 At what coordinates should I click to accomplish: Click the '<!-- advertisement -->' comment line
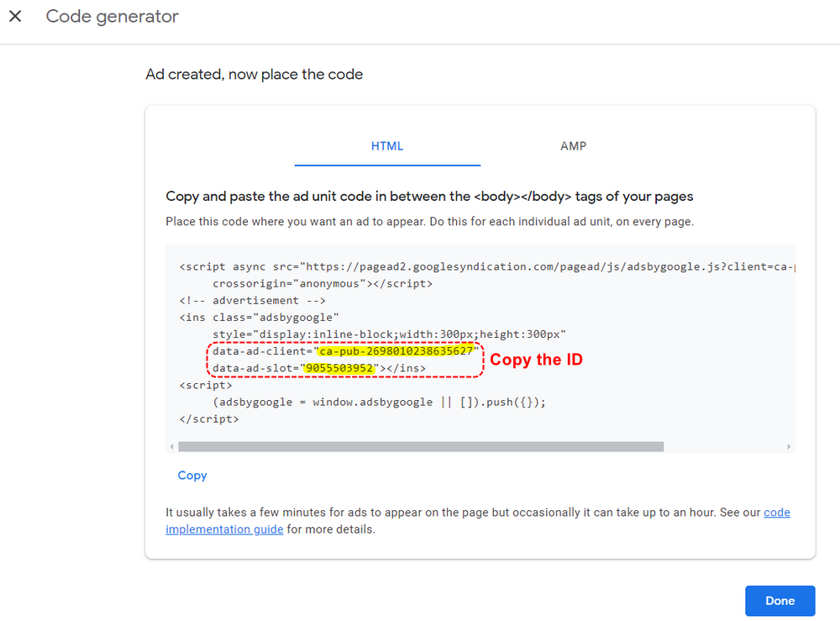(x=252, y=301)
